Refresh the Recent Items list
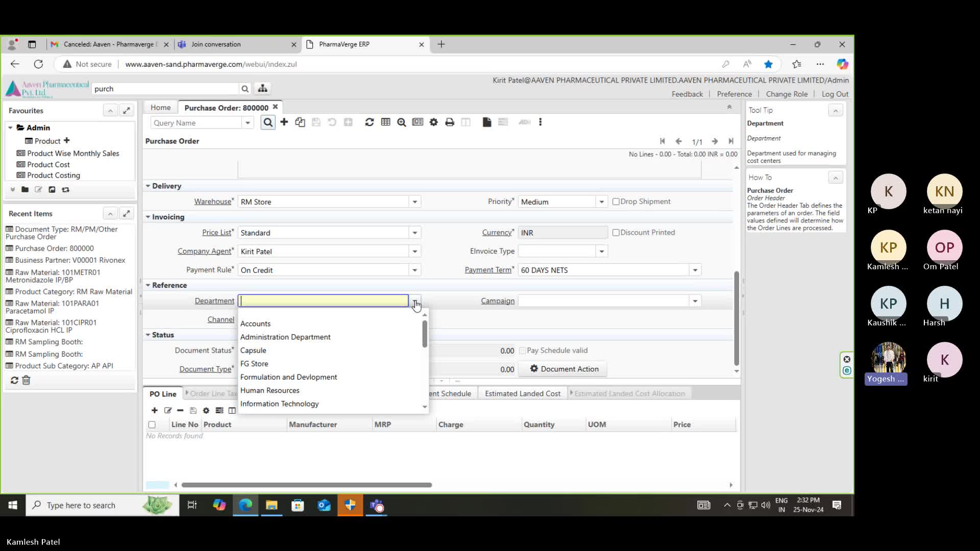980x551 pixels. 14,380
